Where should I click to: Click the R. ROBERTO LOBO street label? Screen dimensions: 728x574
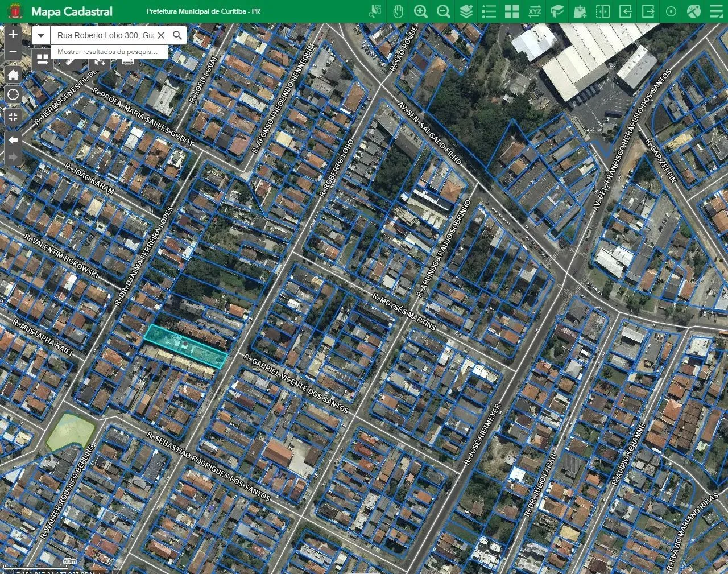coord(337,168)
